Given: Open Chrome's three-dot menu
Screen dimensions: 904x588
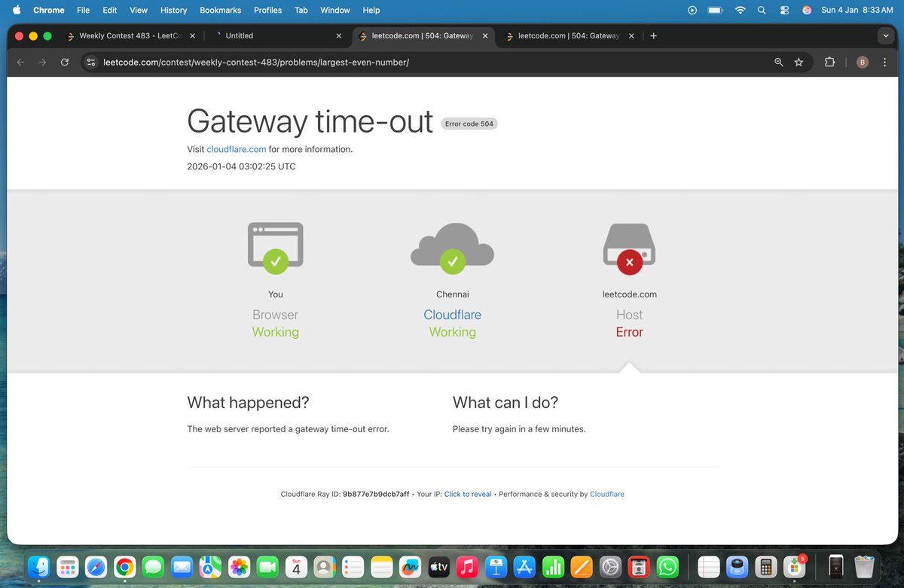Looking at the screenshot, I should [883, 62].
